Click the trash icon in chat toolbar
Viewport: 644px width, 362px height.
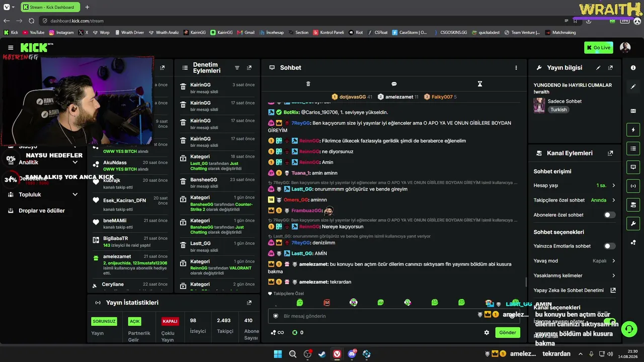[308, 84]
